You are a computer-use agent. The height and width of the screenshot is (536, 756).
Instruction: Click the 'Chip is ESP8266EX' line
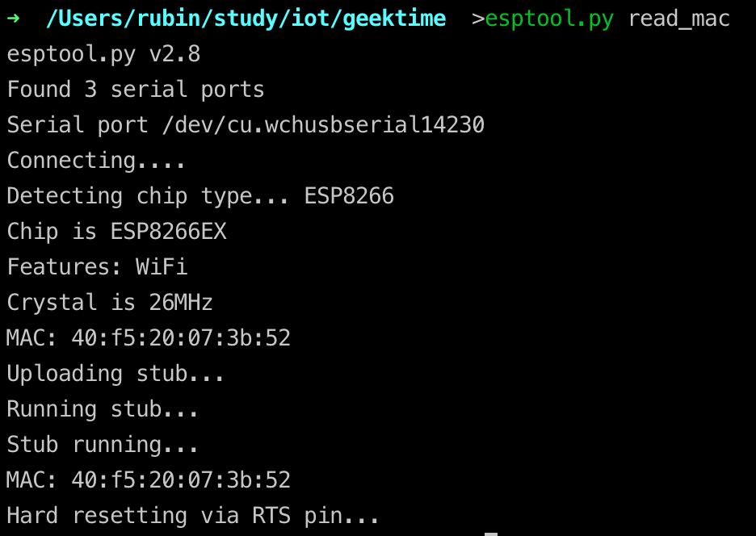(116, 232)
